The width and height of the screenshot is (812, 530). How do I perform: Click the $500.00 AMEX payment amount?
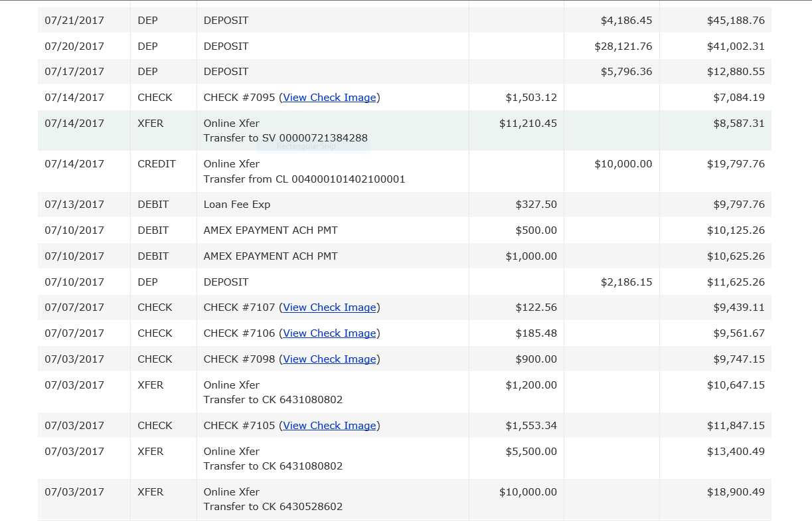(x=536, y=230)
